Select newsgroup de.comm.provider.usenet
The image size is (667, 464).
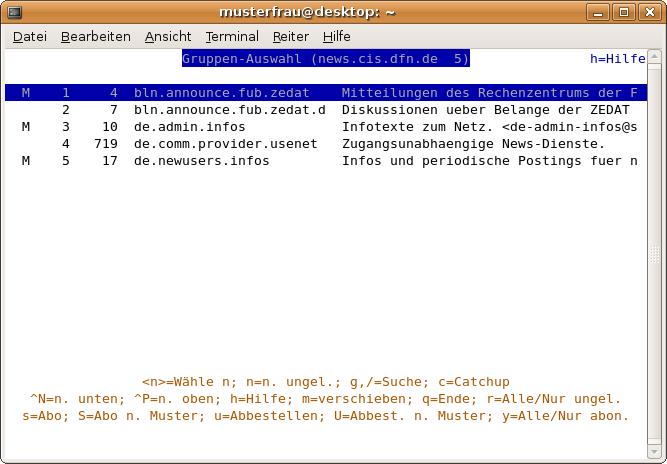click(225, 144)
